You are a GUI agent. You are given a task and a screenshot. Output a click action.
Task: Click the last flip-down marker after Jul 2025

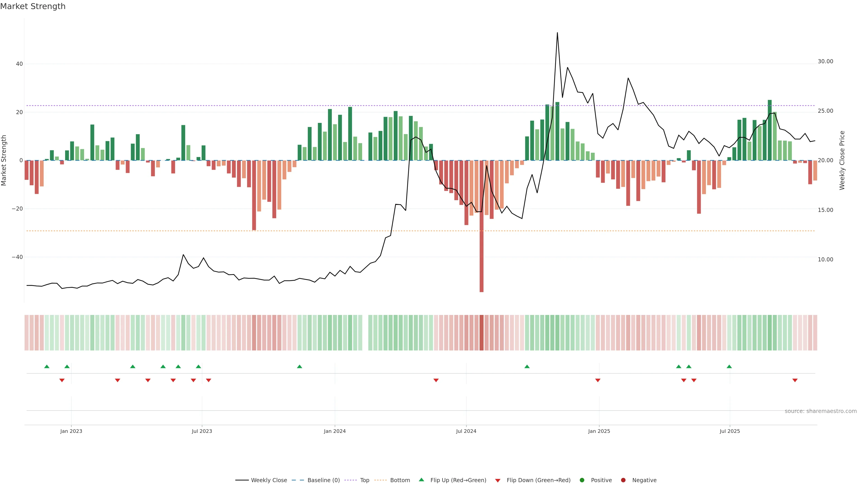pos(795,380)
